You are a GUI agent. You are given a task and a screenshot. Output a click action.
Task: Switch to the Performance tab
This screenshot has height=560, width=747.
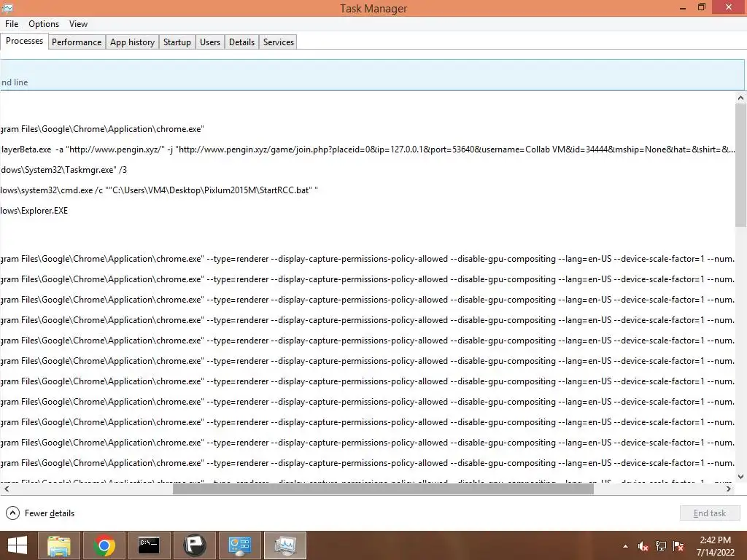77,42
